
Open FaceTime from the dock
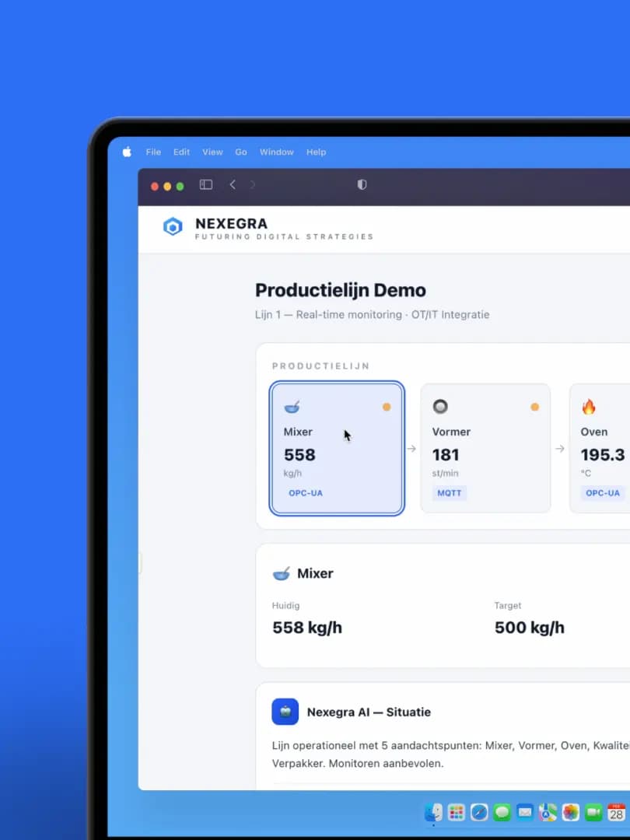pos(593,812)
